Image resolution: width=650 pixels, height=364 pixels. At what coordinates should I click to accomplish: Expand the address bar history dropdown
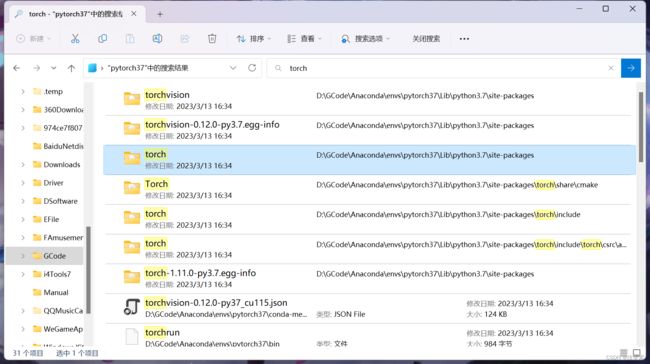(x=233, y=68)
